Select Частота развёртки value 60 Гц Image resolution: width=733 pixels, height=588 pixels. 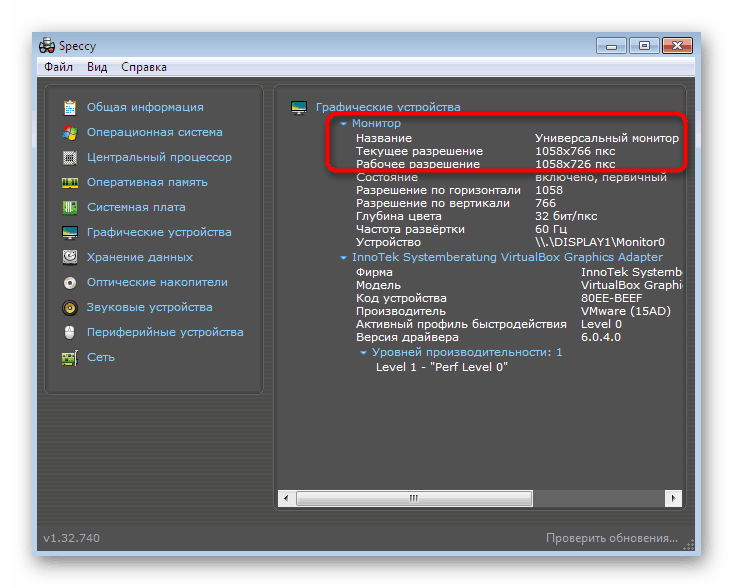coord(551,229)
